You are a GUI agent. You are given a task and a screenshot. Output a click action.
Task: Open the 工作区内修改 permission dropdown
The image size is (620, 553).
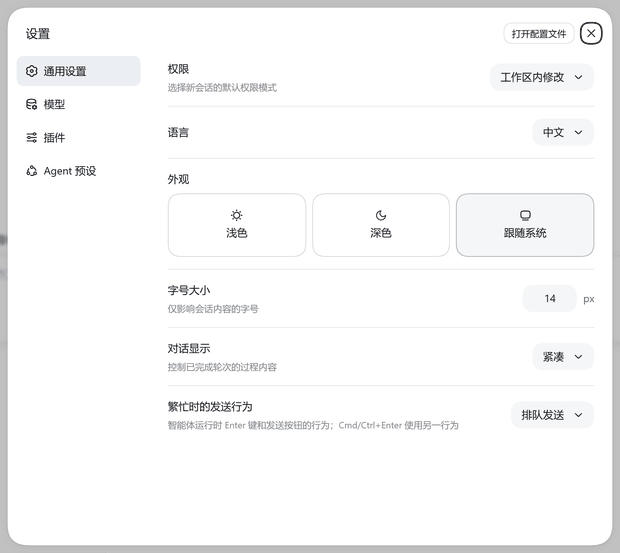(x=542, y=77)
